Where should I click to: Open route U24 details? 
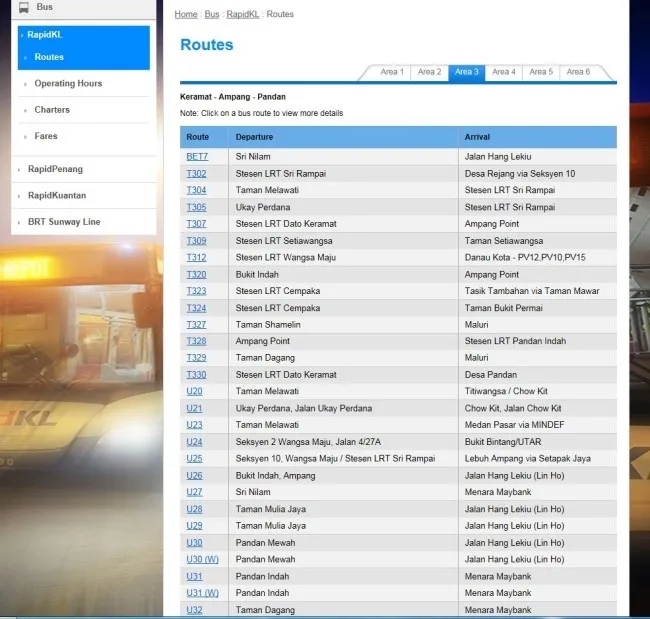(194, 442)
